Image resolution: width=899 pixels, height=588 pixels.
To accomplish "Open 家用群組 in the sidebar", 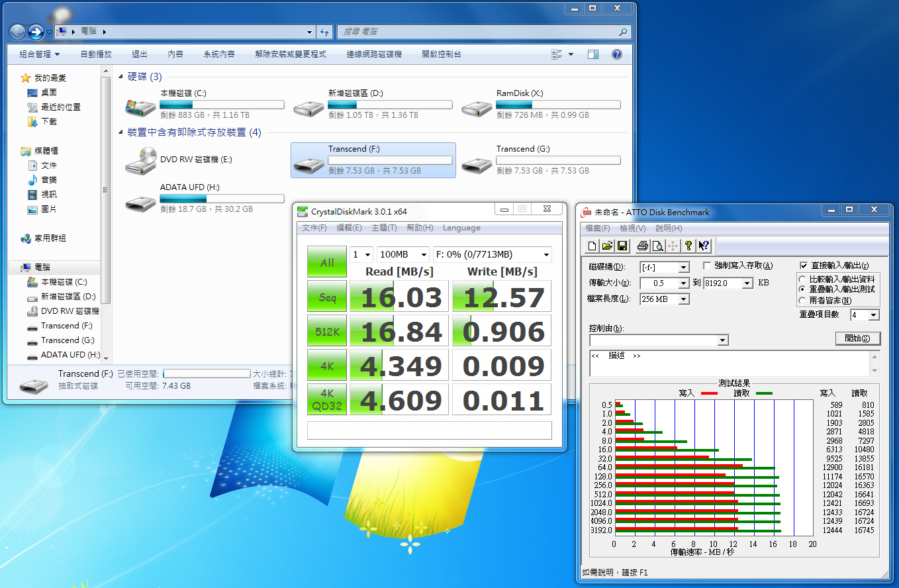I will [50, 238].
